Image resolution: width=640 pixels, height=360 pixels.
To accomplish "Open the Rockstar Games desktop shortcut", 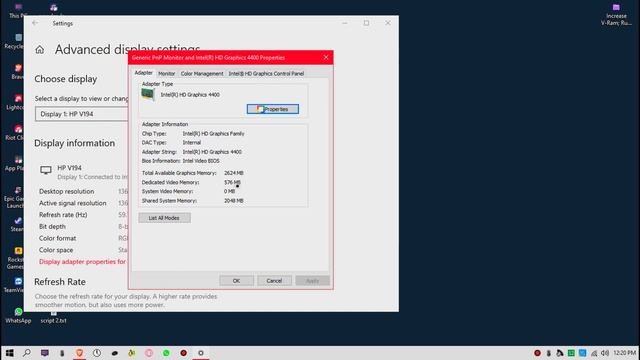I will [16, 258].
